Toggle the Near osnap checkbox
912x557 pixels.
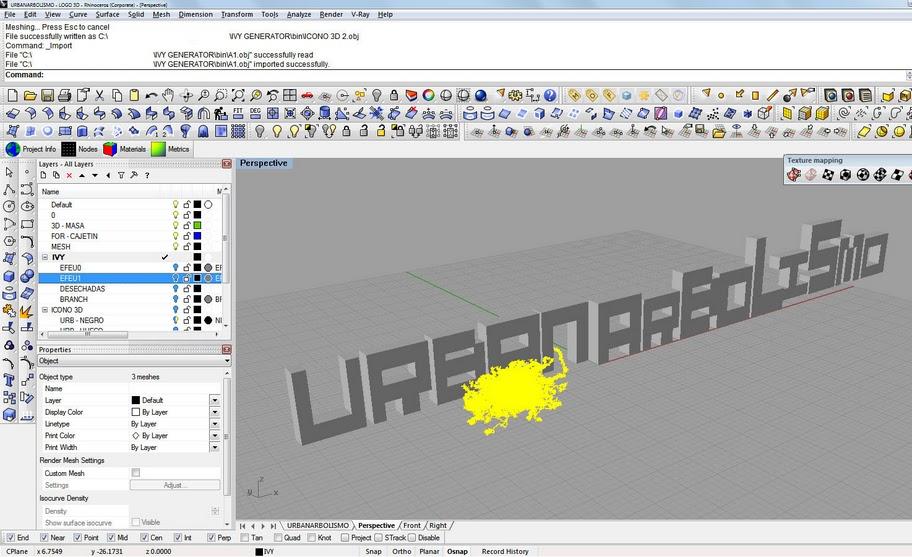coord(43,538)
